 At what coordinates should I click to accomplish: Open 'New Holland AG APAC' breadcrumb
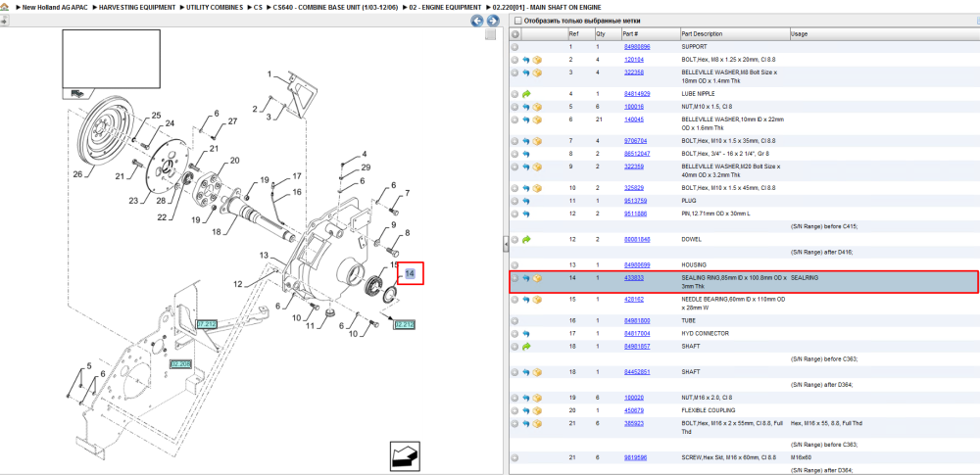pyautogui.click(x=53, y=8)
